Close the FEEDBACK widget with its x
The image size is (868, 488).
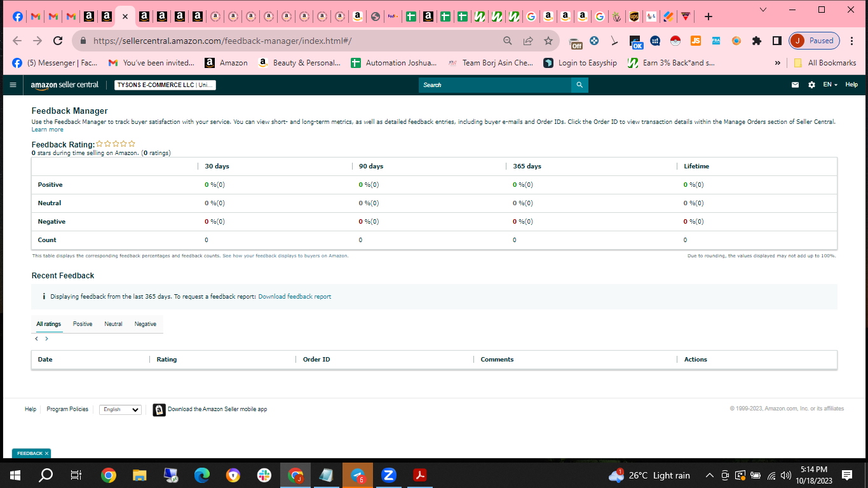(x=46, y=454)
